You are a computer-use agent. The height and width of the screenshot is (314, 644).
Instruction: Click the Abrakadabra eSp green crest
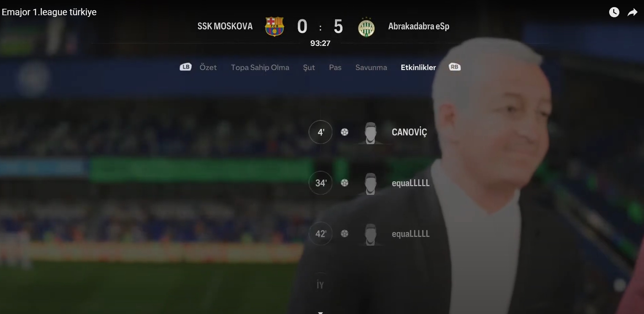(x=366, y=27)
